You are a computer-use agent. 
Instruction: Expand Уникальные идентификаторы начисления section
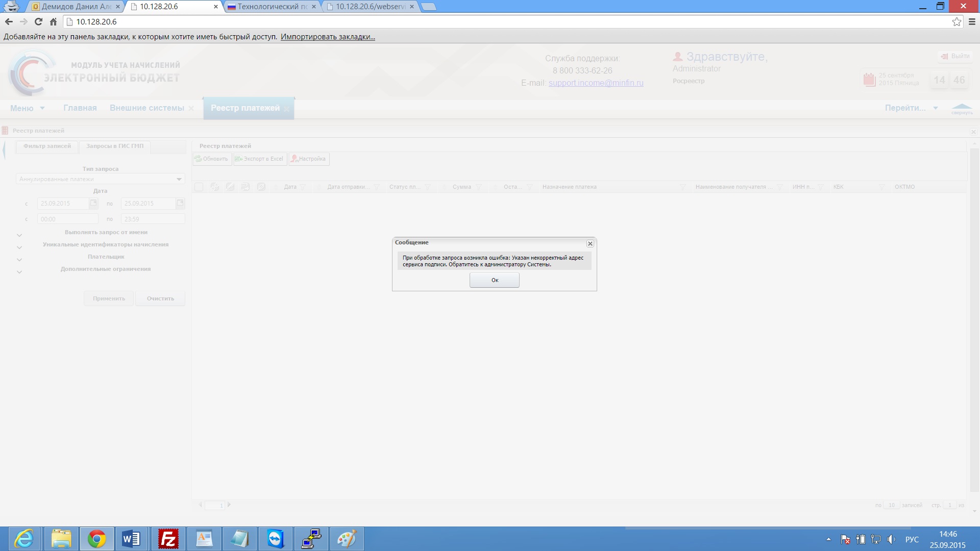[x=19, y=247]
